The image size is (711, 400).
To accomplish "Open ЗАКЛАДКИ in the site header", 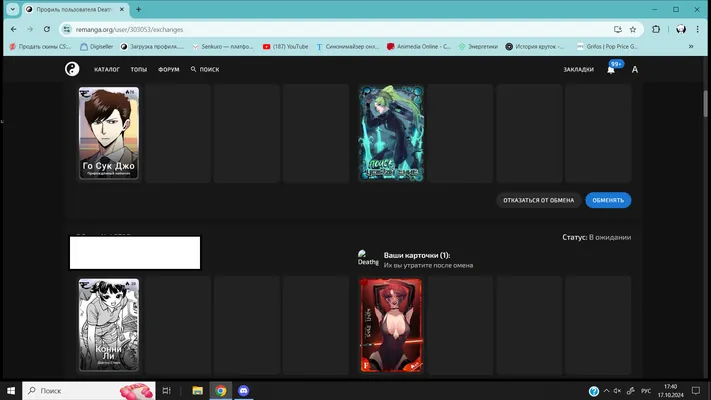I will point(578,69).
